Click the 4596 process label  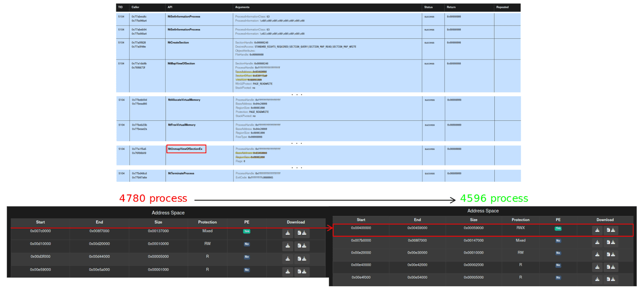click(x=494, y=198)
